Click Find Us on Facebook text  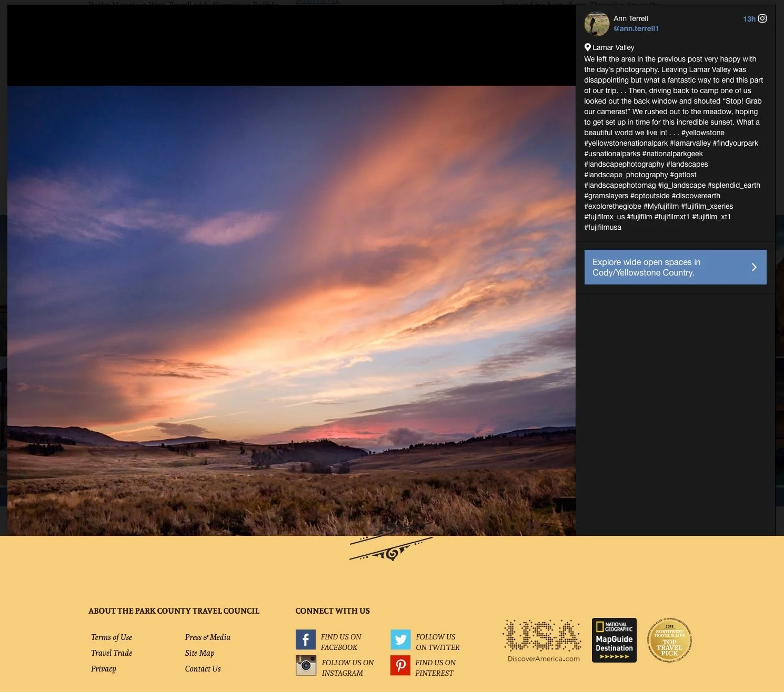click(341, 642)
